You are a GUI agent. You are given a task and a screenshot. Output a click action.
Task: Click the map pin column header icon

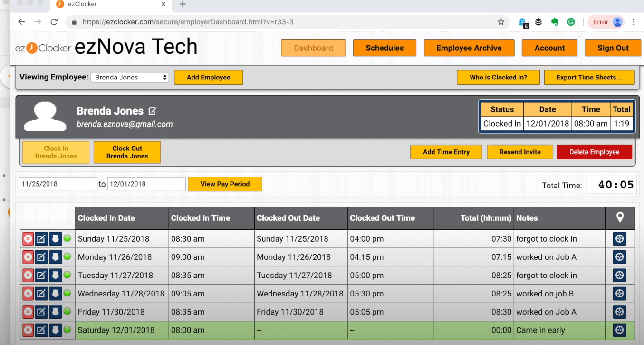pos(620,217)
